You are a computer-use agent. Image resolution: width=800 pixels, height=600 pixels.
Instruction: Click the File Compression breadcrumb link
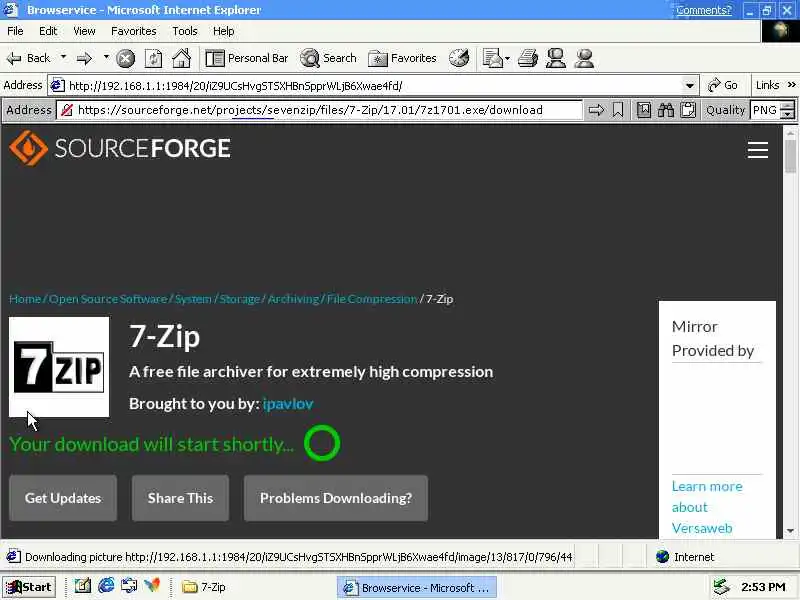(372, 299)
